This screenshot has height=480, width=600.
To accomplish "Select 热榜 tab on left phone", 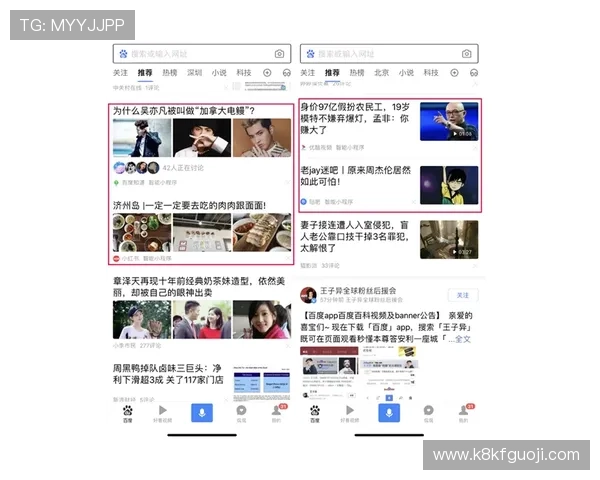I will 170,73.
